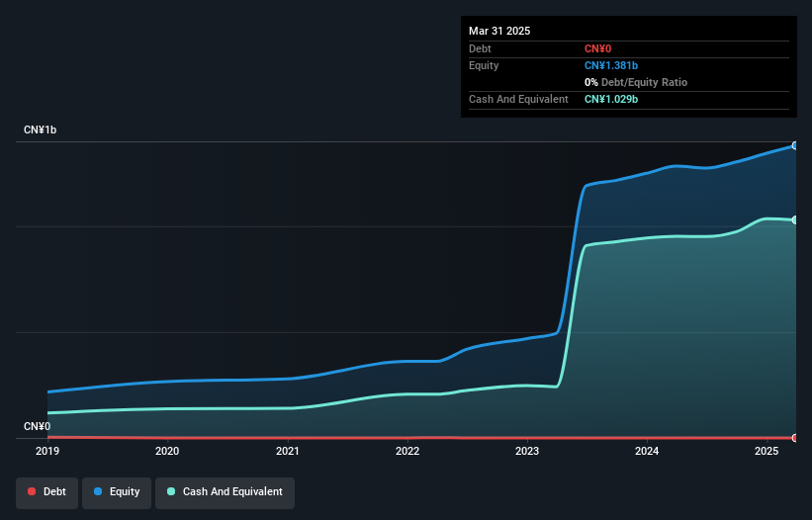812x520 pixels.
Task: Click the CN¥0 y-axis label
Action: pyautogui.click(x=37, y=426)
